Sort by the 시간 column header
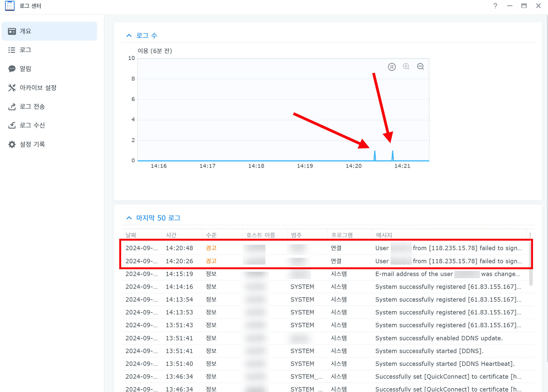548x392 pixels. click(x=171, y=235)
